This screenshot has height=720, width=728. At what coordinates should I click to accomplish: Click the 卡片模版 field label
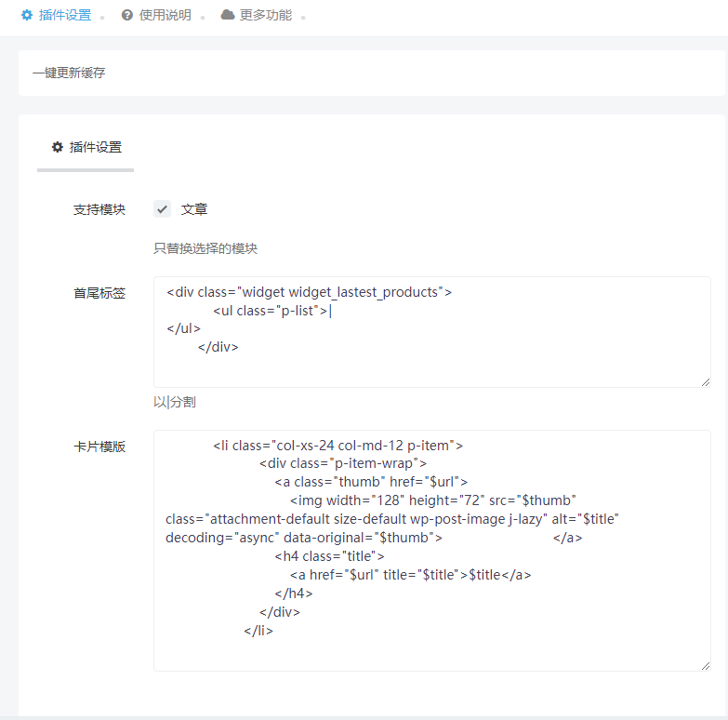coord(99,447)
